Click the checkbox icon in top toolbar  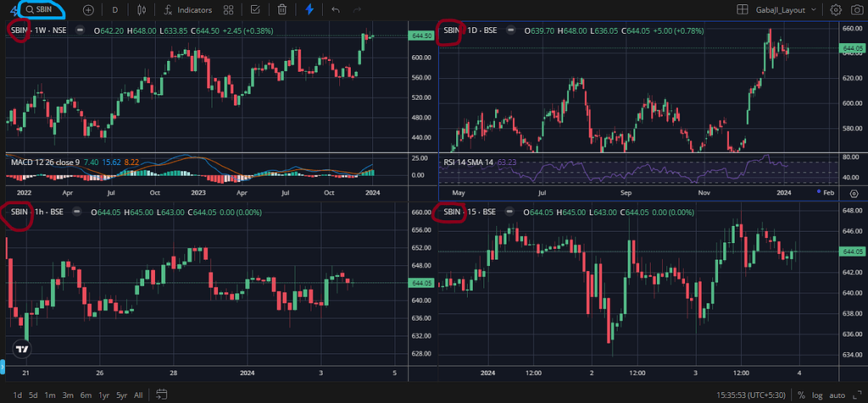click(x=256, y=10)
